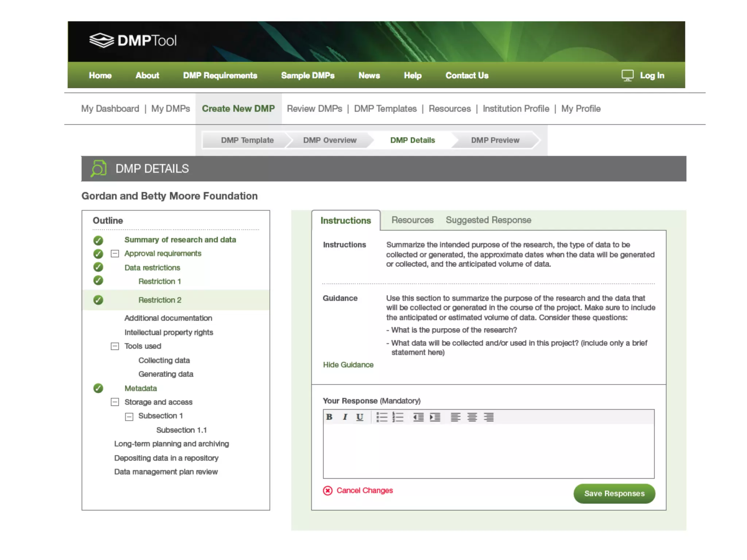This screenshot has width=747, height=560.
Task: Collapse the Tools used tree node
Action: point(115,346)
